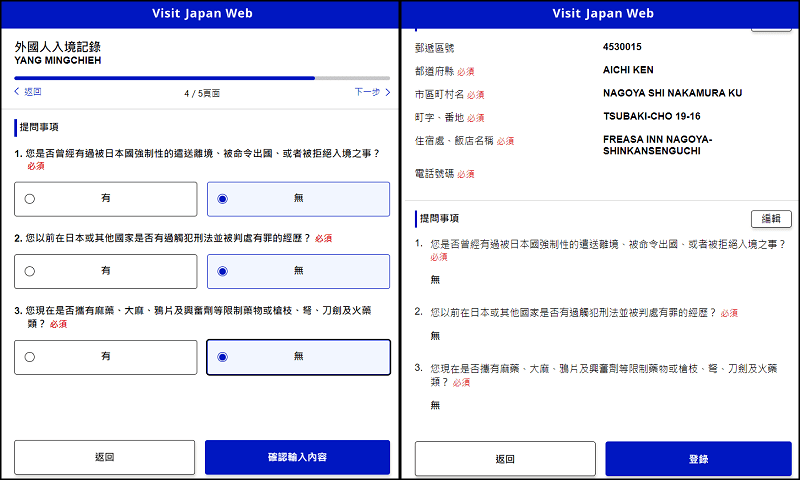
Task: Click the 確認輸入內容 confirm button
Action: [x=297, y=457]
